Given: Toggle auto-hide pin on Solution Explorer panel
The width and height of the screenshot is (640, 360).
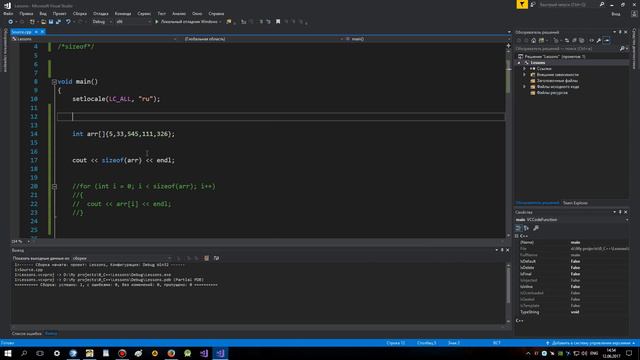Looking at the screenshot, I should [620, 32].
